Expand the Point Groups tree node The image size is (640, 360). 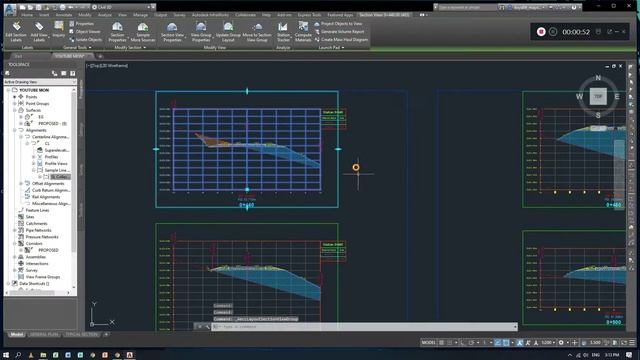(15, 104)
